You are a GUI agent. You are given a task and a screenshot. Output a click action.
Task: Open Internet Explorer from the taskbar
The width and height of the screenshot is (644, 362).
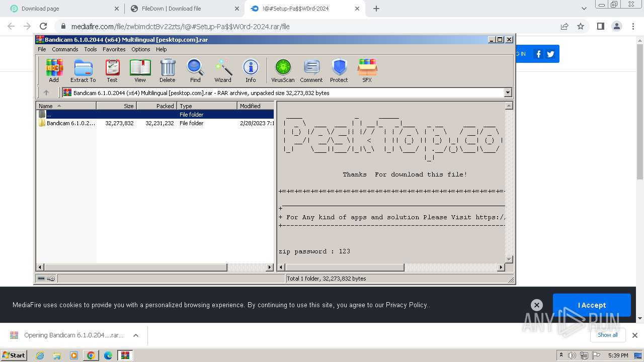(x=40, y=355)
